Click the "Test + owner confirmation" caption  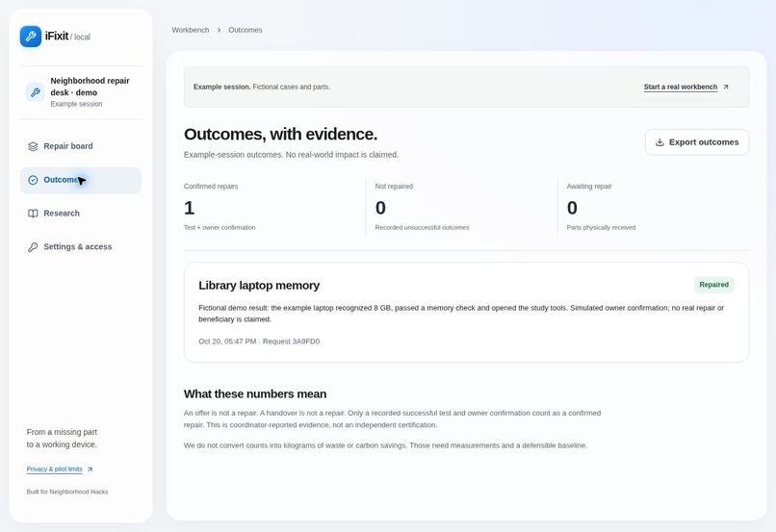click(x=220, y=228)
